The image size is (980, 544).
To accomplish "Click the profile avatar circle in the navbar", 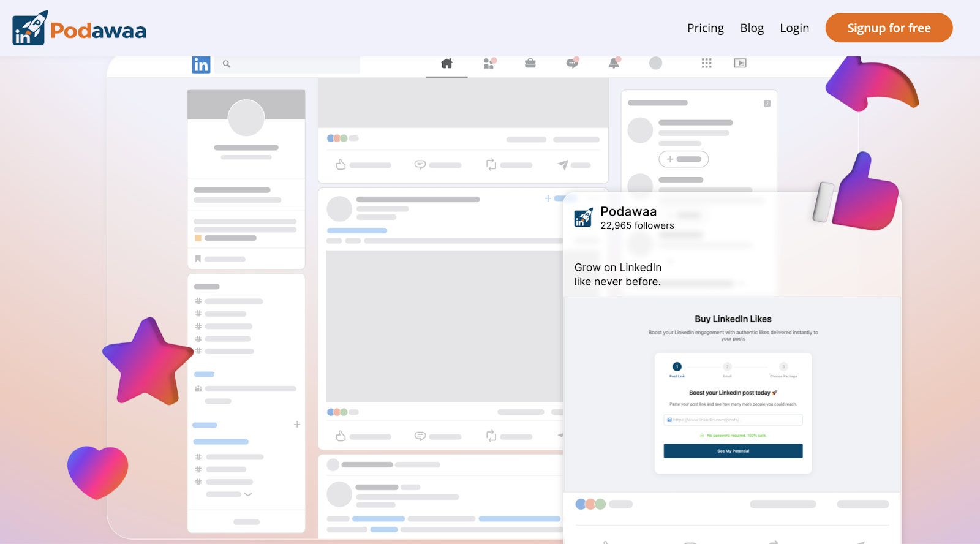I will 655,63.
